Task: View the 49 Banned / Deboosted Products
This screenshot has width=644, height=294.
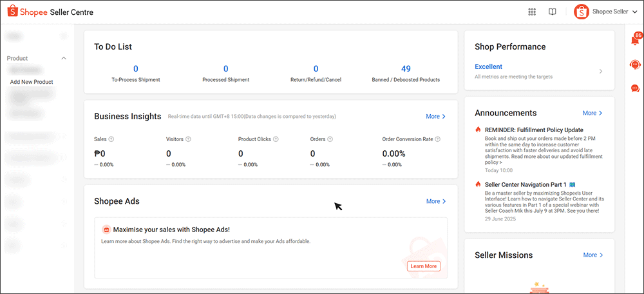Action: click(x=406, y=69)
